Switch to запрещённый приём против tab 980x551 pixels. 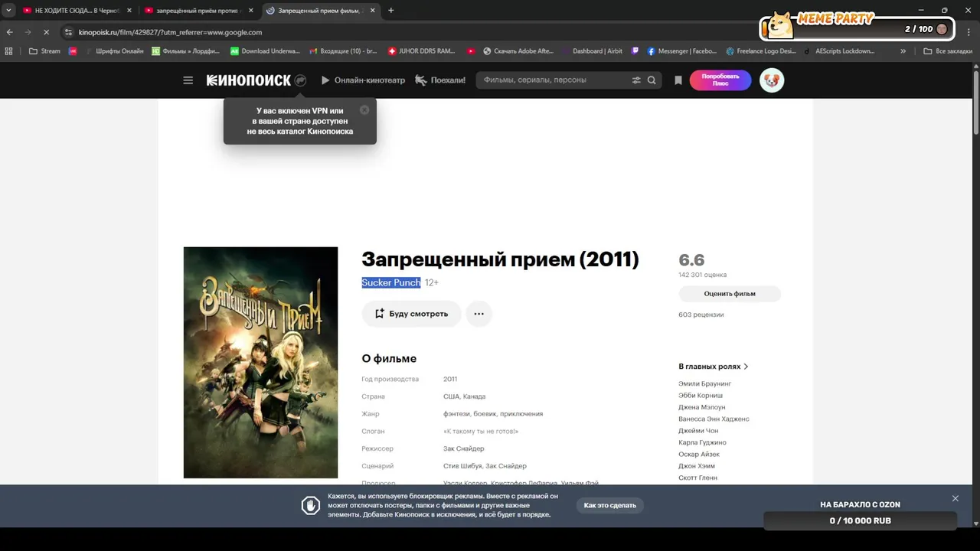click(198, 11)
